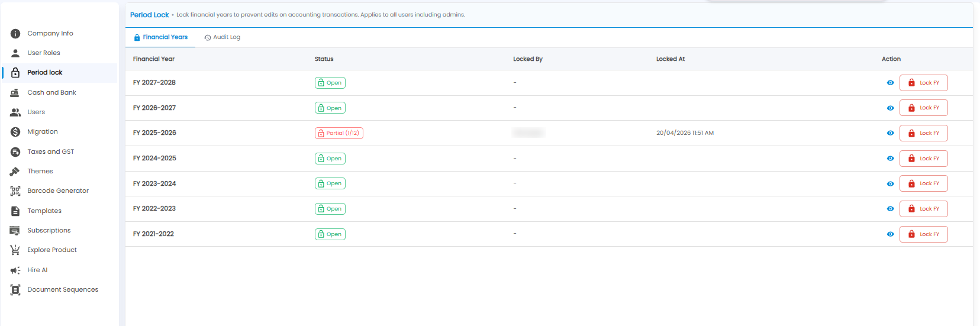980x326 pixels.
Task: Click the Migration dollar icon
Action: [x=15, y=132]
